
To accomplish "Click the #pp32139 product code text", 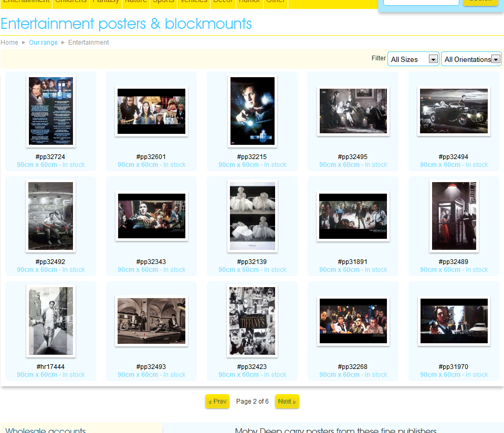I will [252, 262].
